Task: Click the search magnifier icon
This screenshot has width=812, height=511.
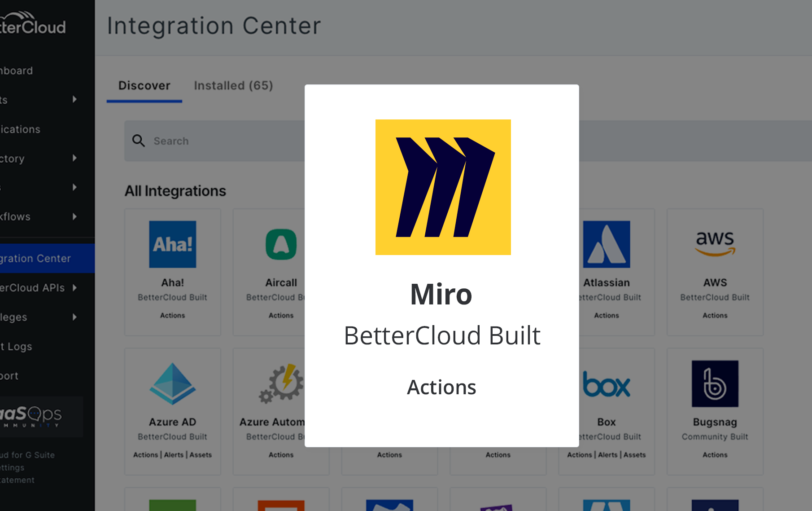Action: coord(139,141)
